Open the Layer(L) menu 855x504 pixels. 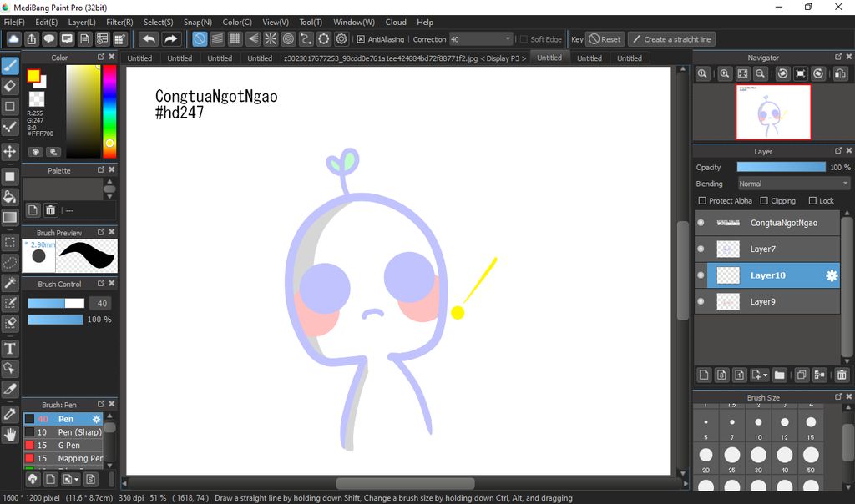pyautogui.click(x=82, y=23)
